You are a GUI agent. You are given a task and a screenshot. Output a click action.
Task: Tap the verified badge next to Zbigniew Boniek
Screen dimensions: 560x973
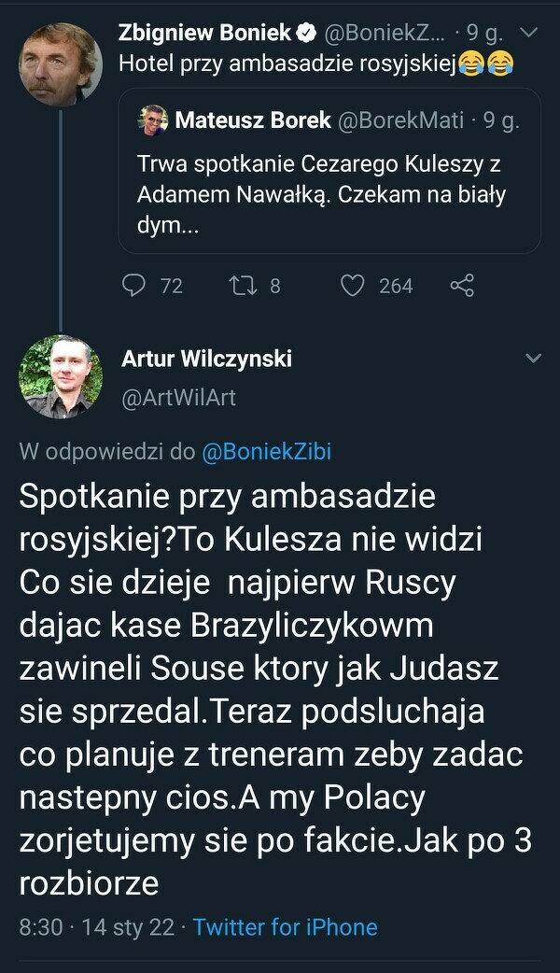click(307, 33)
